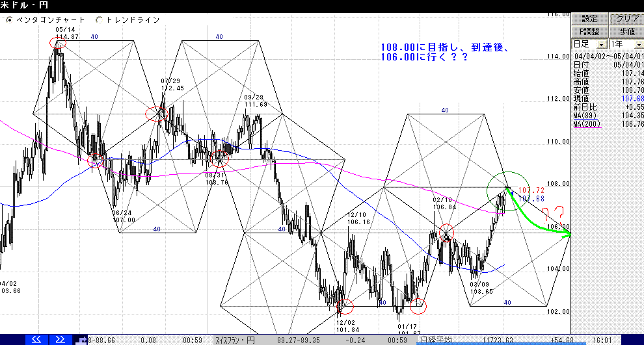Select the ペンタゴンチャート radio button
Image resolution: width=644 pixels, height=345 pixels.
tap(10, 19)
